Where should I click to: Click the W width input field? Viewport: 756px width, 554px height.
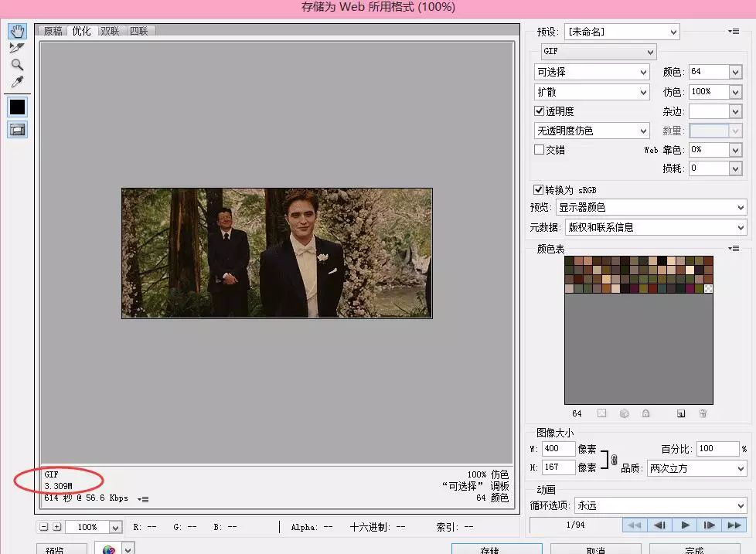(558, 448)
